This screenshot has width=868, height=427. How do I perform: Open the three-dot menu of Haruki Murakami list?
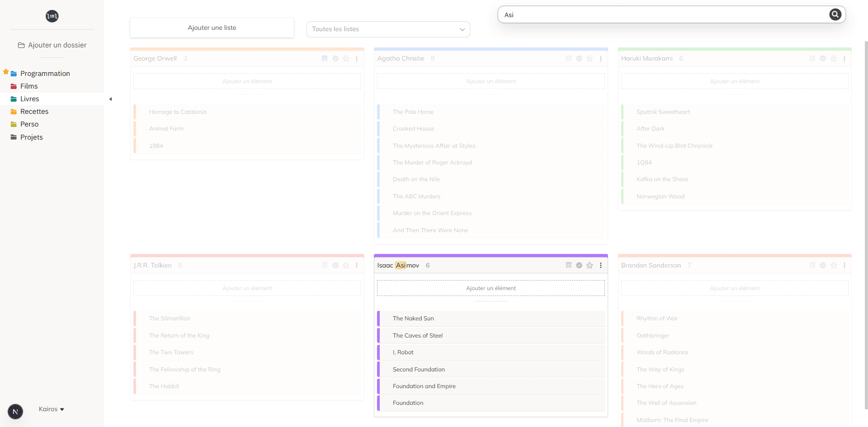tap(844, 59)
